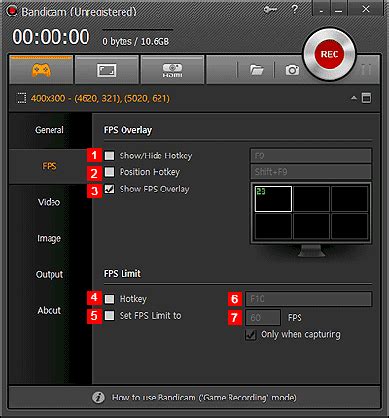Click the info icon in bottom bar
This screenshot has height=418, width=389.
pyautogui.click(x=98, y=397)
